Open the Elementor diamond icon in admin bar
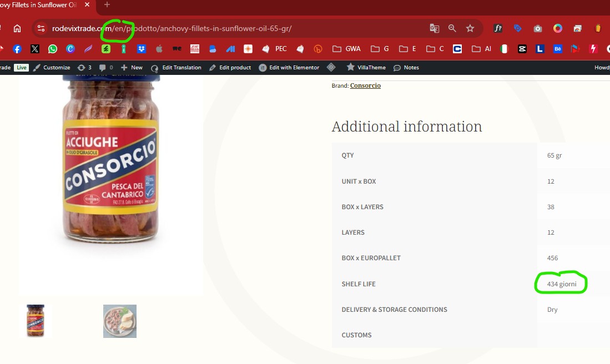The height and width of the screenshot is (364, 610). pyautogui.click(x=331, y=67)
